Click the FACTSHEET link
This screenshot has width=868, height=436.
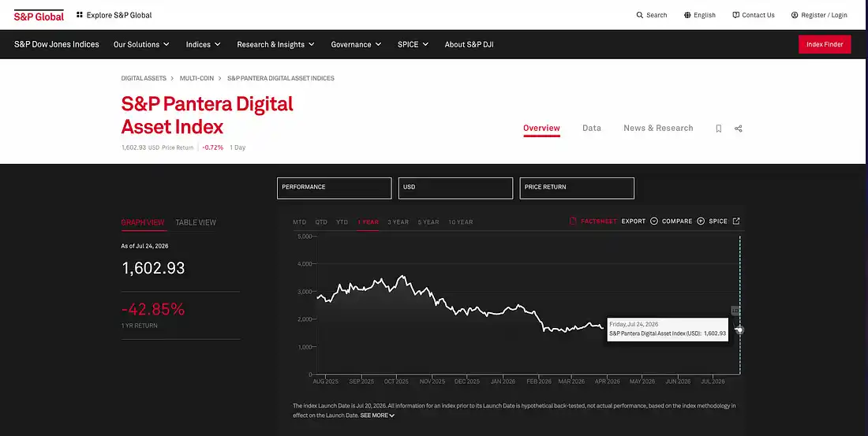pos(598,221)
